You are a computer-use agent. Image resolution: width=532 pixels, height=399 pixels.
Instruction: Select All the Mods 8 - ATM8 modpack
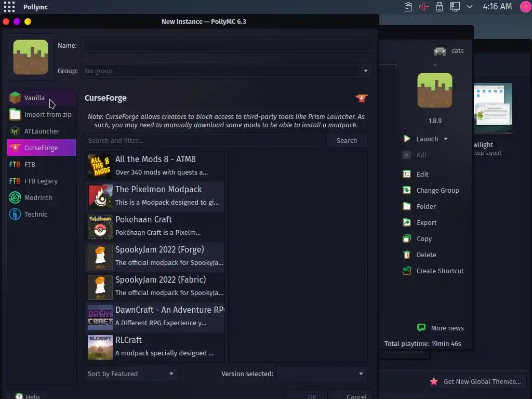156,166
